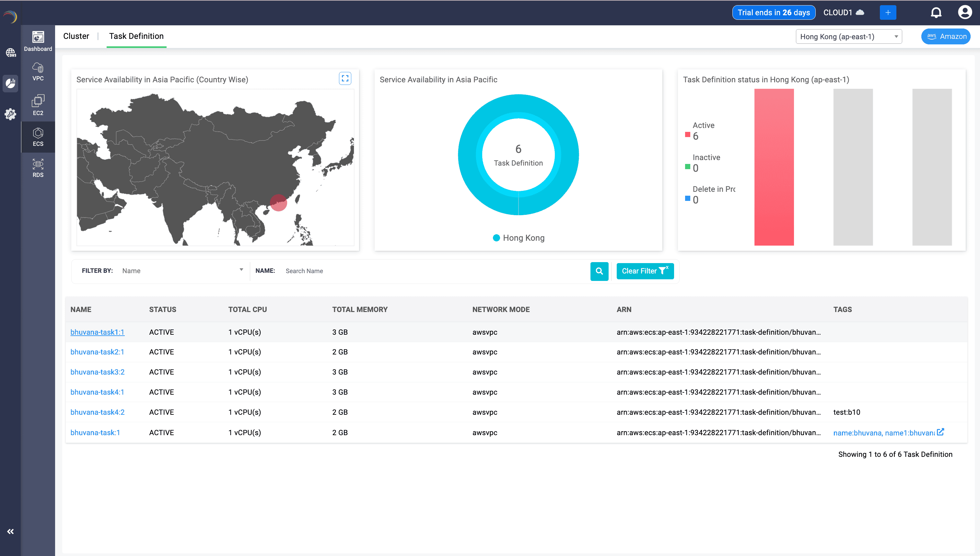Click the test:b10 tag text
The image size is (980, 556).
847,412
